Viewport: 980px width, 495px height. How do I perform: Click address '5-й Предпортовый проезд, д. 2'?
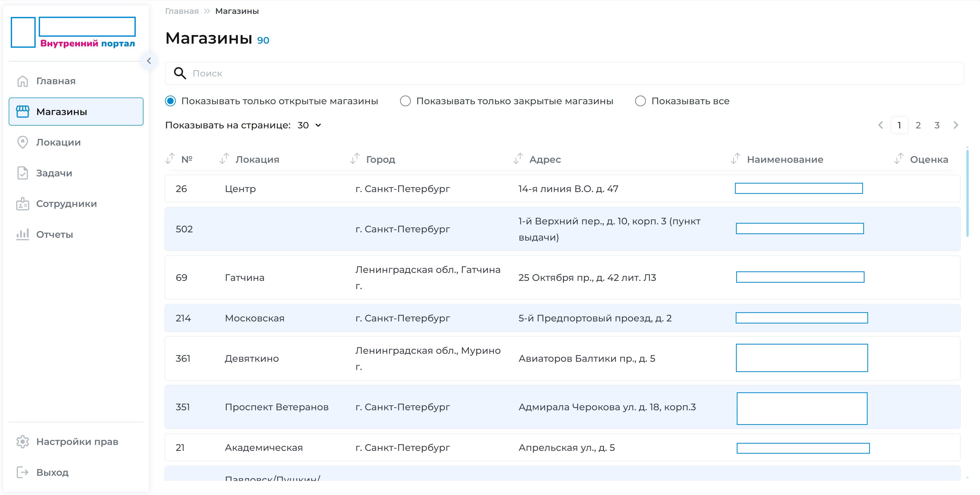(x=595, y=318)
